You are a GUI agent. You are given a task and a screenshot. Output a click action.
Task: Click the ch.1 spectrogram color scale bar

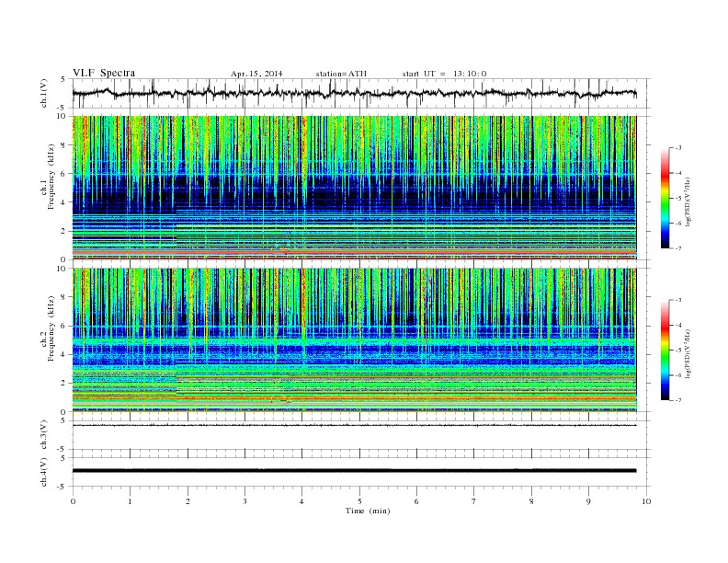[665, 198]
